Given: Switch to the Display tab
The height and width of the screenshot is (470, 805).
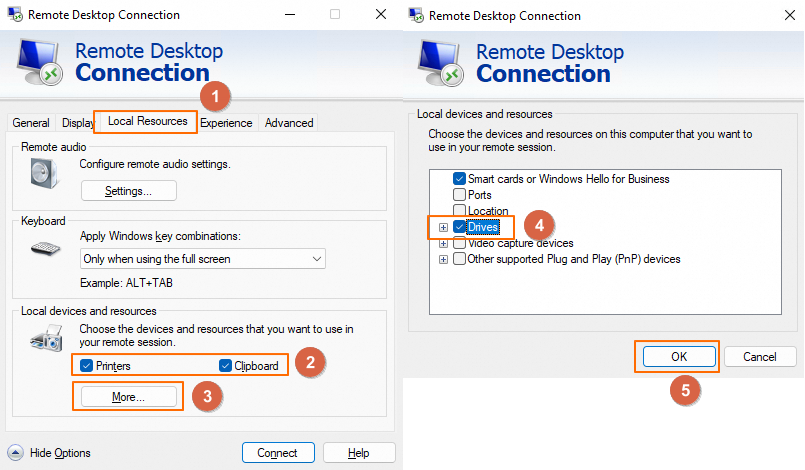Looking at the screenshot, I should [x=76, y=123].
